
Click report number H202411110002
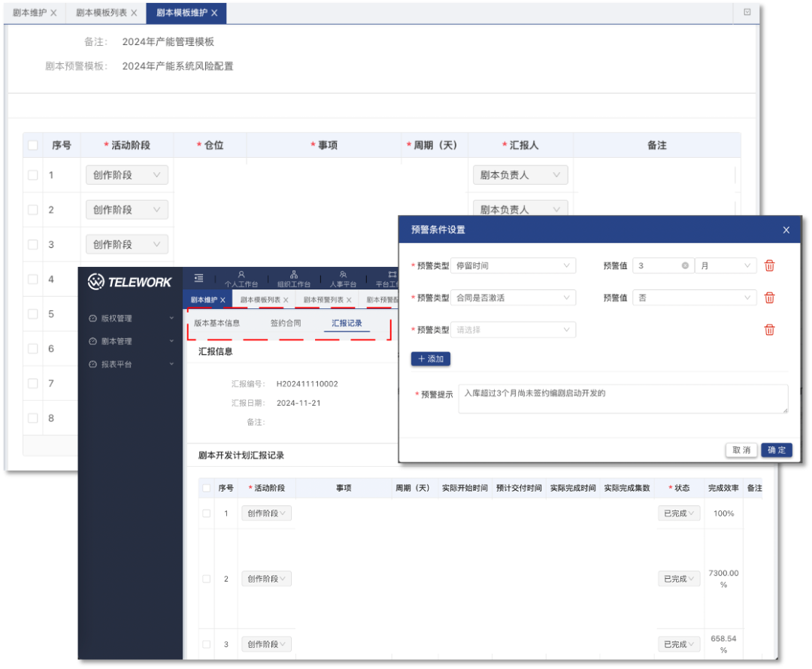(x=307, y=383)
